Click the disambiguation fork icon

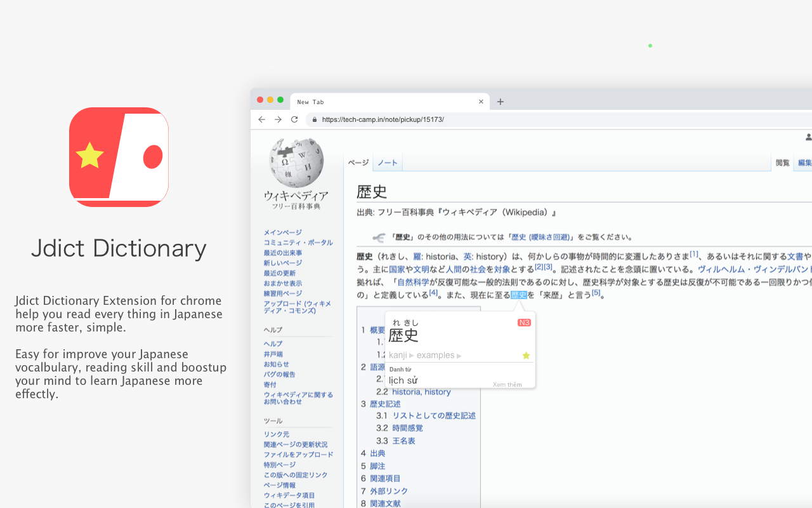379,237
